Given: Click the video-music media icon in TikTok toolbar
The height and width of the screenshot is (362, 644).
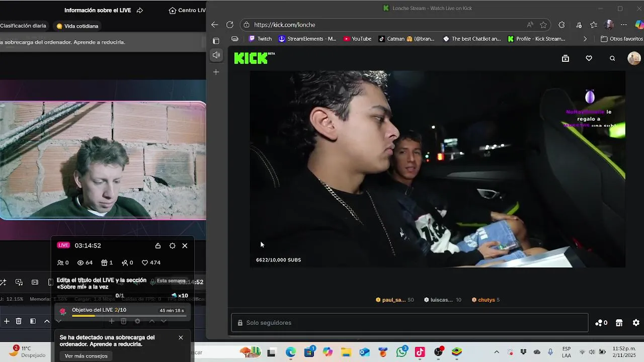Looking at the screenshot, I should (19, 283).
